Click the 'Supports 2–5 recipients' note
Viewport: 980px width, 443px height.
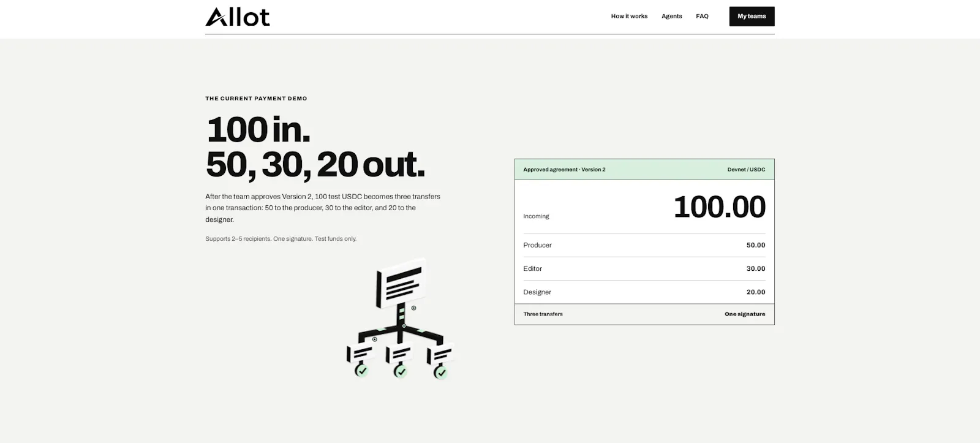pos(281,239)
